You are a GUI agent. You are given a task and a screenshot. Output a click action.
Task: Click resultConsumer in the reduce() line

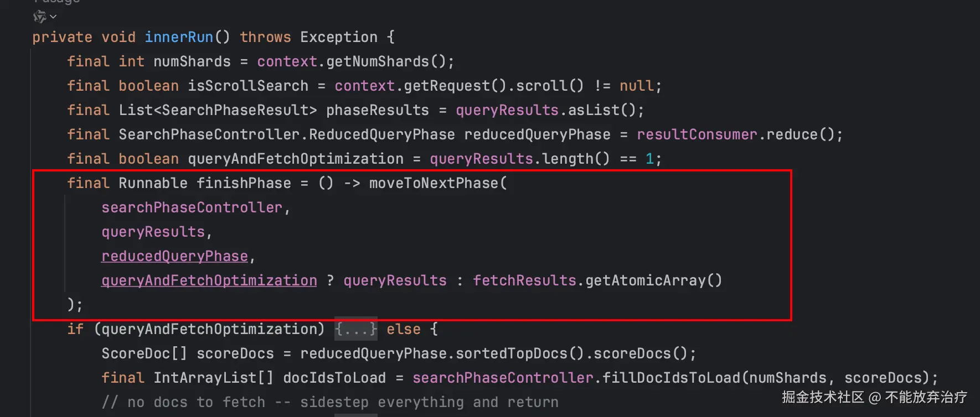click(697, 134)
